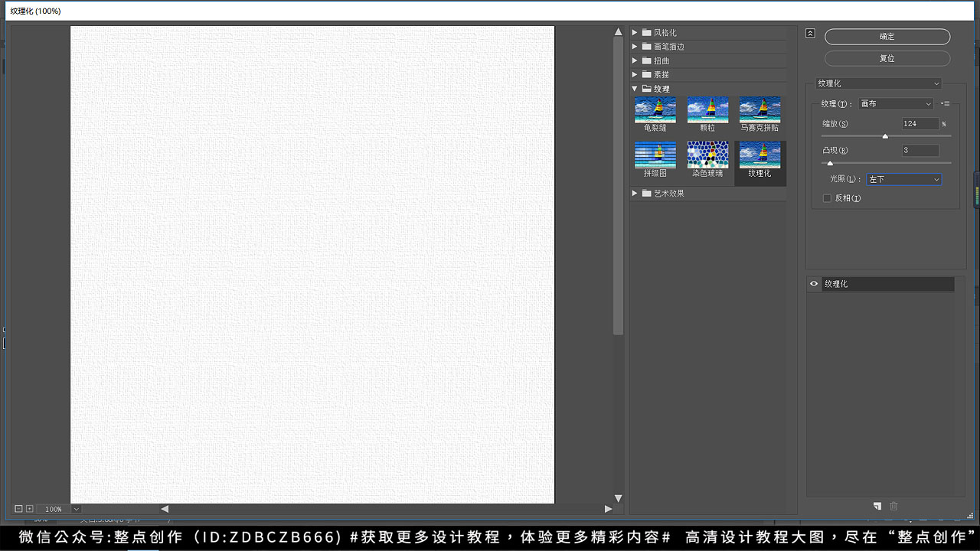Expand the 素描 filter folder
The image size is (980, 551).
pos(635,75)
